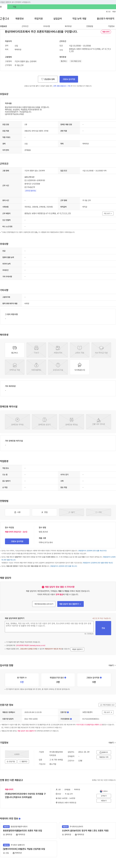116x868 pixels.
Task: Expand 채용 담당자 정보 열람하기 dropdown
Action: [70, 604]
